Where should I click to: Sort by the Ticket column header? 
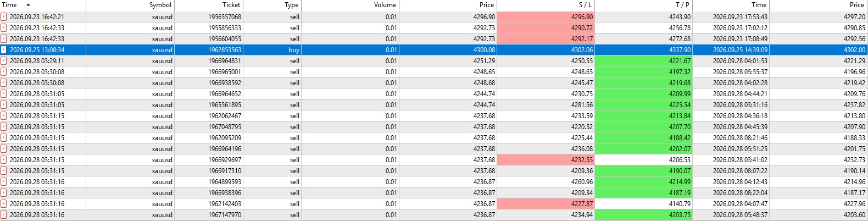click(209, 5)
